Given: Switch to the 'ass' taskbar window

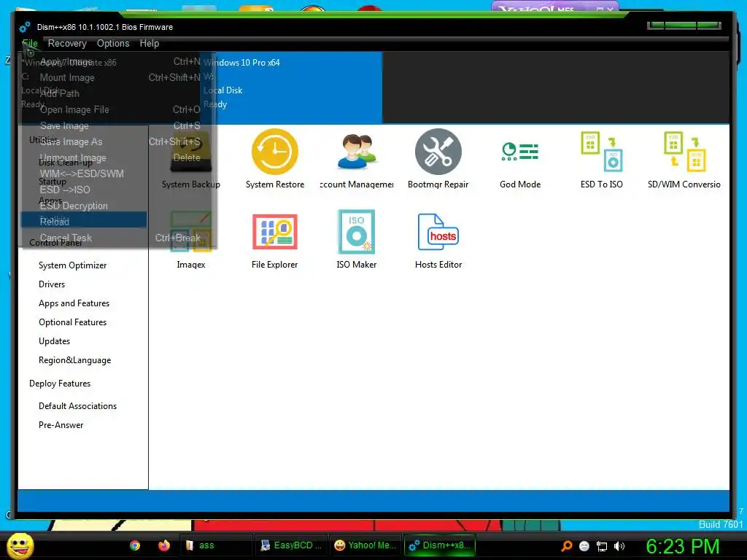Looking at the screenshot, I should click(x=217, y=545).
